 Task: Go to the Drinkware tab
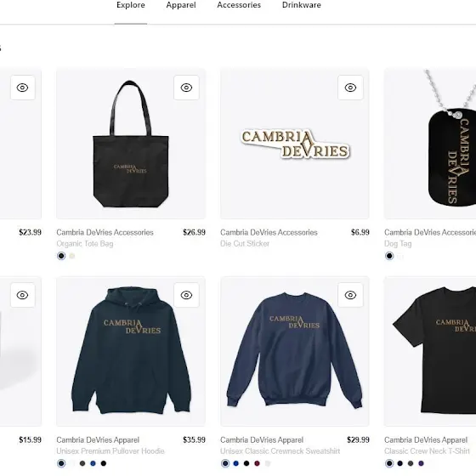click(x=302, y=5)
